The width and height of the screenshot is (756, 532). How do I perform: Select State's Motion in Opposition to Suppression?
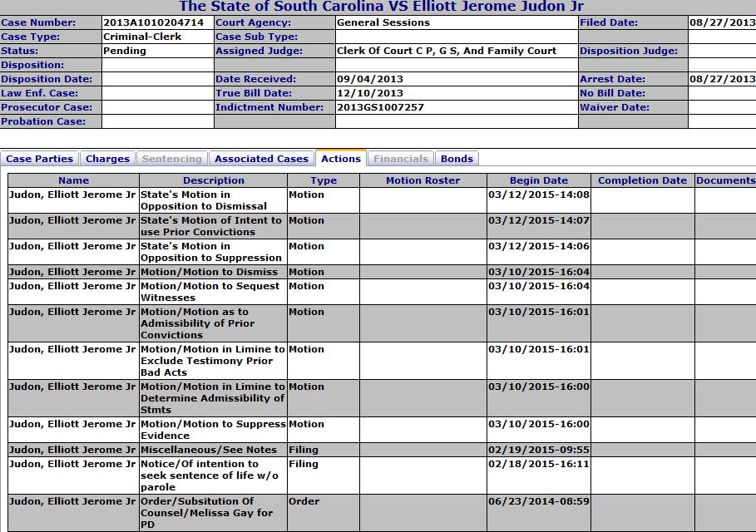(x=210, y=252)
